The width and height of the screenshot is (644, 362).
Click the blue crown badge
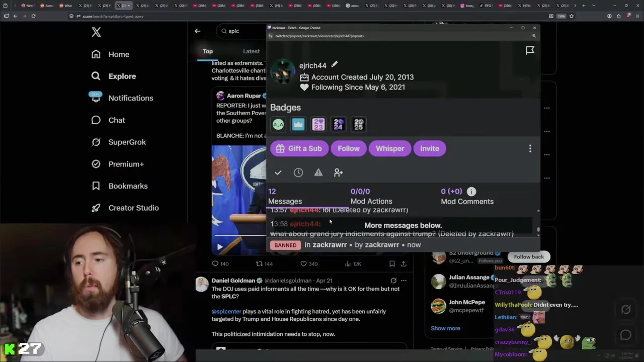(298, 124)
